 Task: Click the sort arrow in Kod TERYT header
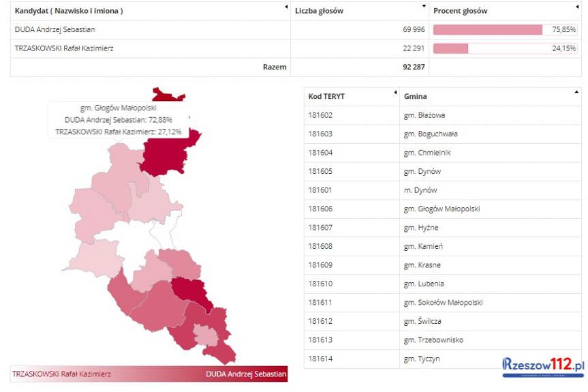pos(395,92)
